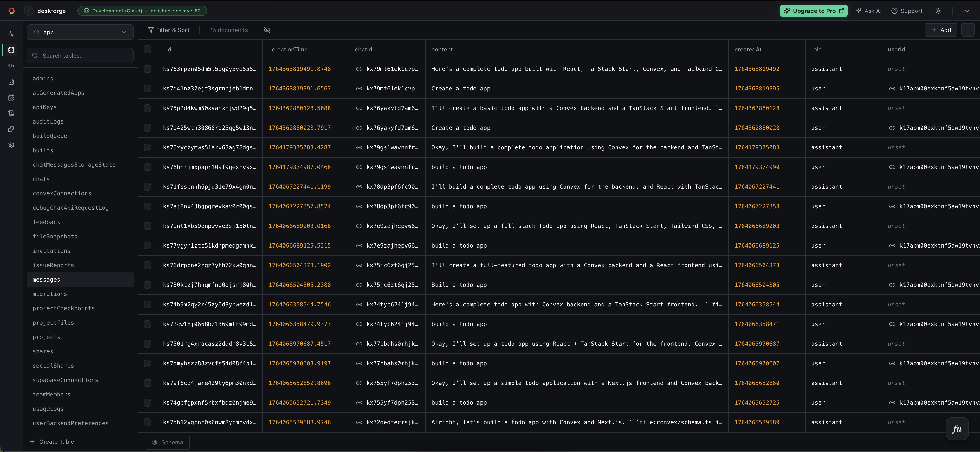Toggle the hidden columns eye icon
This screenshot has height=452, width=980.
pyautogui.click(x=267, y=30)
